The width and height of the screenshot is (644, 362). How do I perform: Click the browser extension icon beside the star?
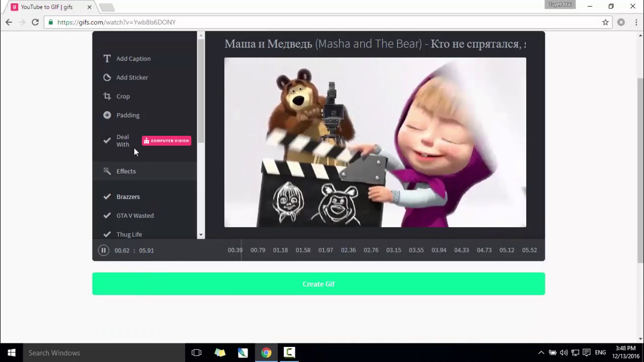point(621,22)
